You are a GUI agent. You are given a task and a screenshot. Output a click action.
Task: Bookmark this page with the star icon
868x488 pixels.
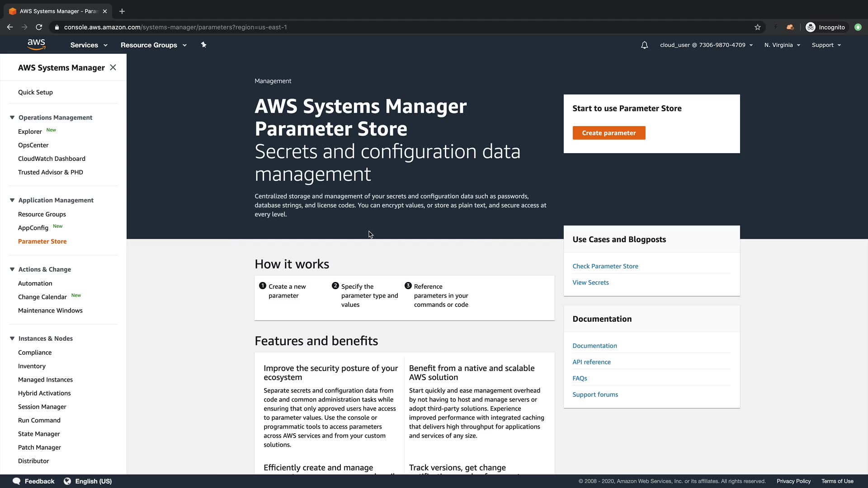click(x=758, y=27)
